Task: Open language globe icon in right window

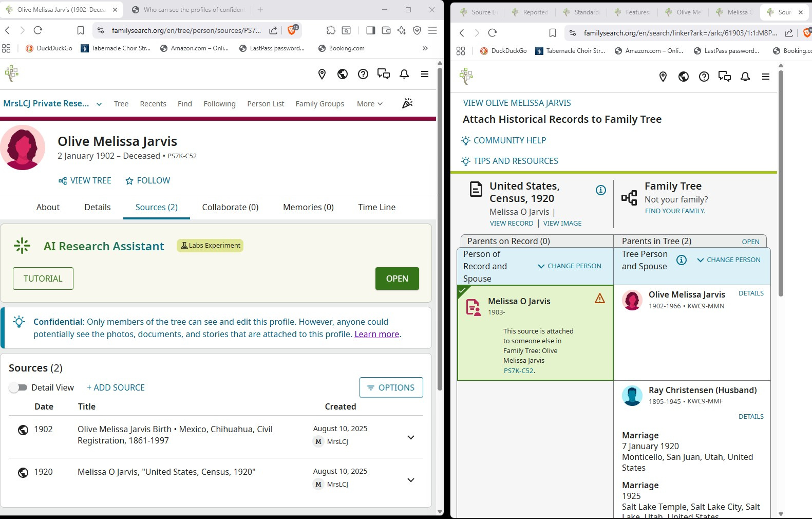Action: coord(684,77)
